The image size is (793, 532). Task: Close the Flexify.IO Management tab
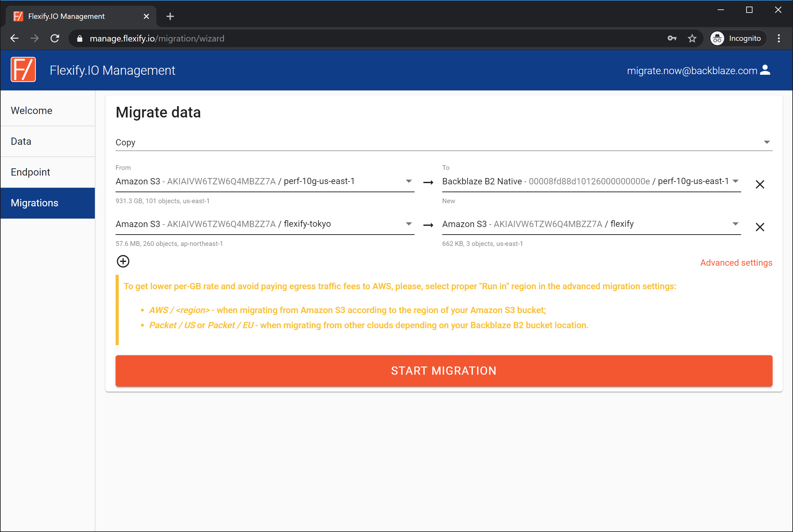(146, 16)
